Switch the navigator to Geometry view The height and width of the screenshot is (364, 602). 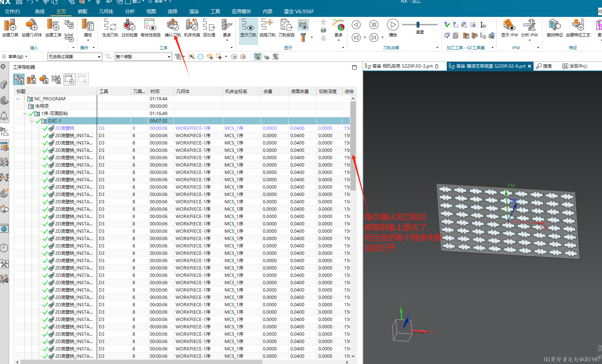44,79
